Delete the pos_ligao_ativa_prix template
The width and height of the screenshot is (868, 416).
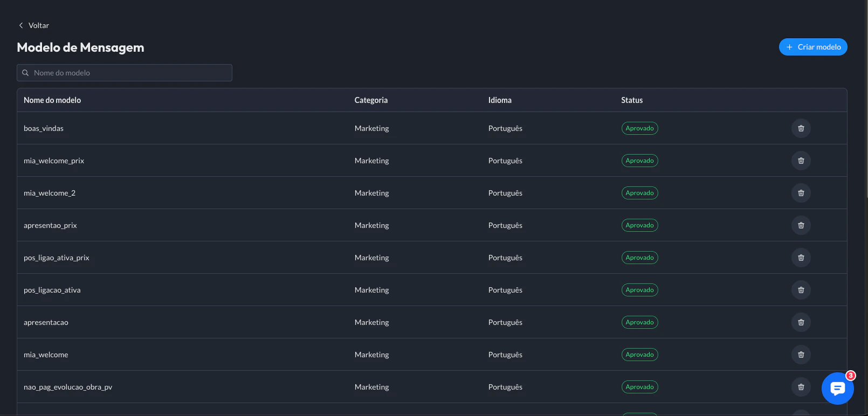point(801,258)
